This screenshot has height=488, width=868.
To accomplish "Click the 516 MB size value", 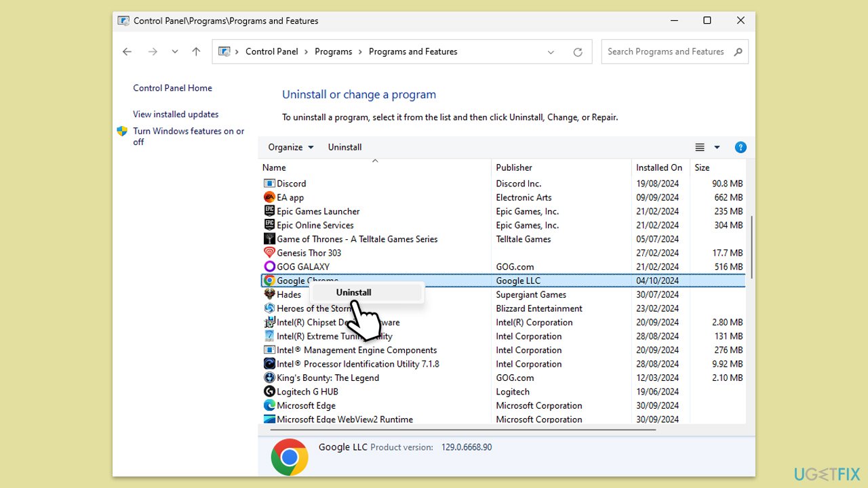I will tap(728, 267).
